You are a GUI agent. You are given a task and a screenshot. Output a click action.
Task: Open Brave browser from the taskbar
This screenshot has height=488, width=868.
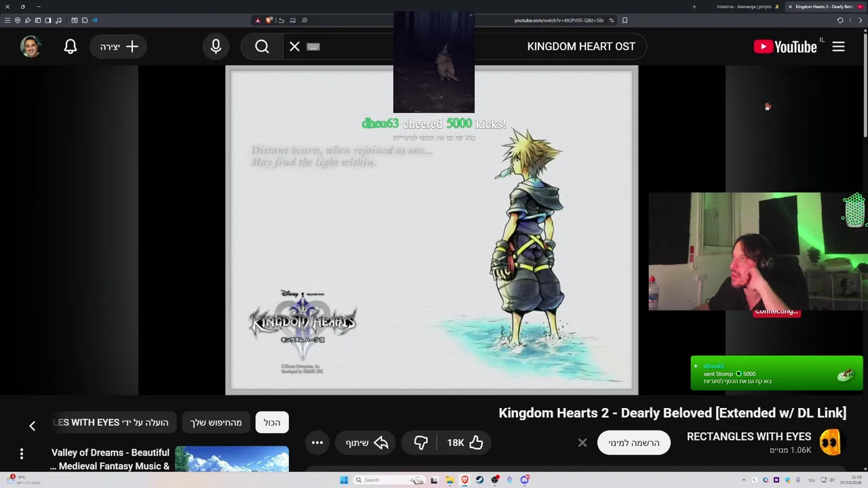(465, 480)
